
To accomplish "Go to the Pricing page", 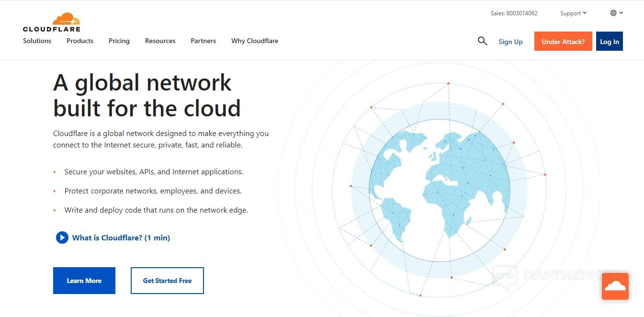I will point(119,41).
